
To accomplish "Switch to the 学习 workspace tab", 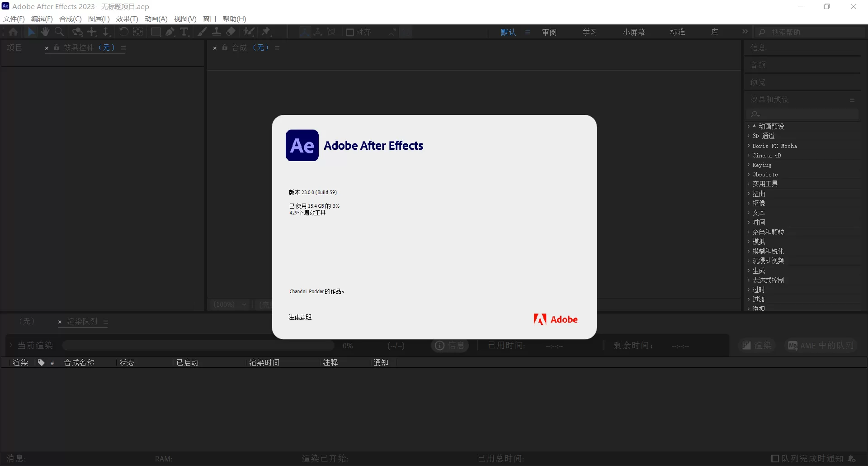I will tap(590, 32).
